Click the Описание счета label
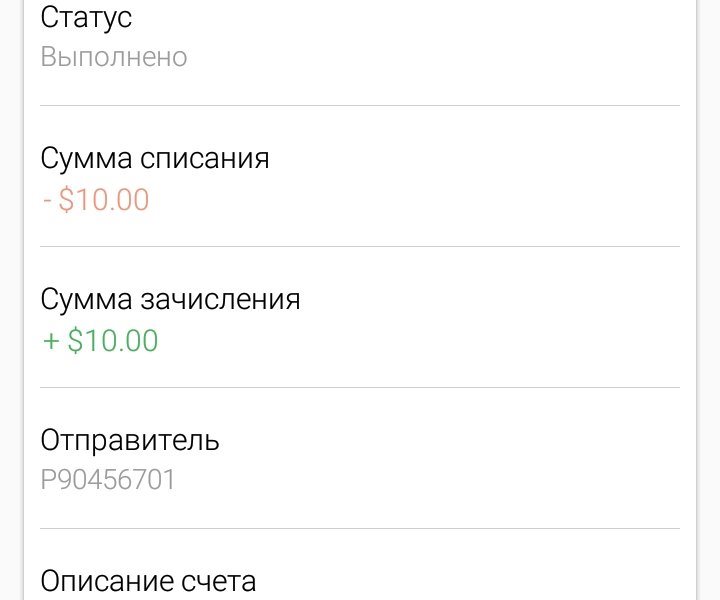 point(148,581)
